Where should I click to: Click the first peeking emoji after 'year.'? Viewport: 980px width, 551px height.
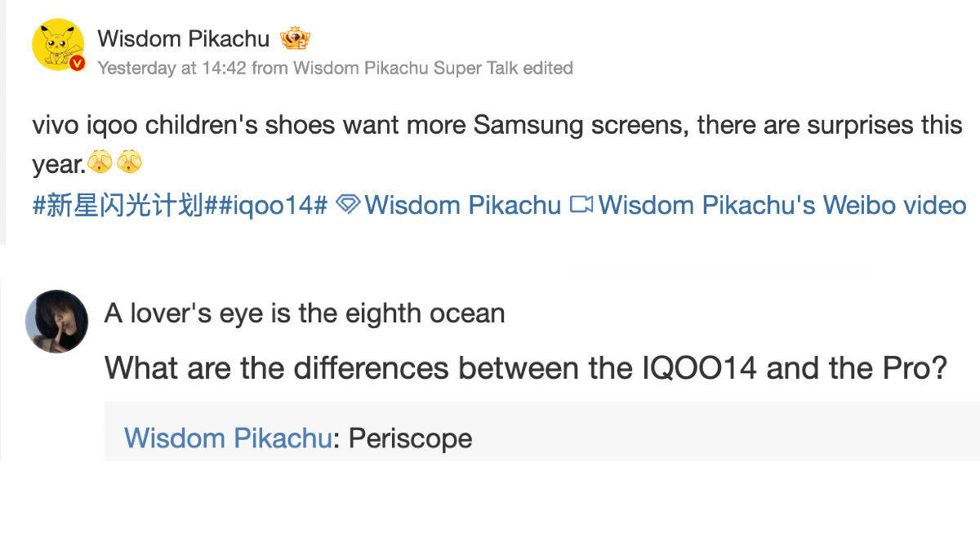pyautogui.click(x=100, y=163)
